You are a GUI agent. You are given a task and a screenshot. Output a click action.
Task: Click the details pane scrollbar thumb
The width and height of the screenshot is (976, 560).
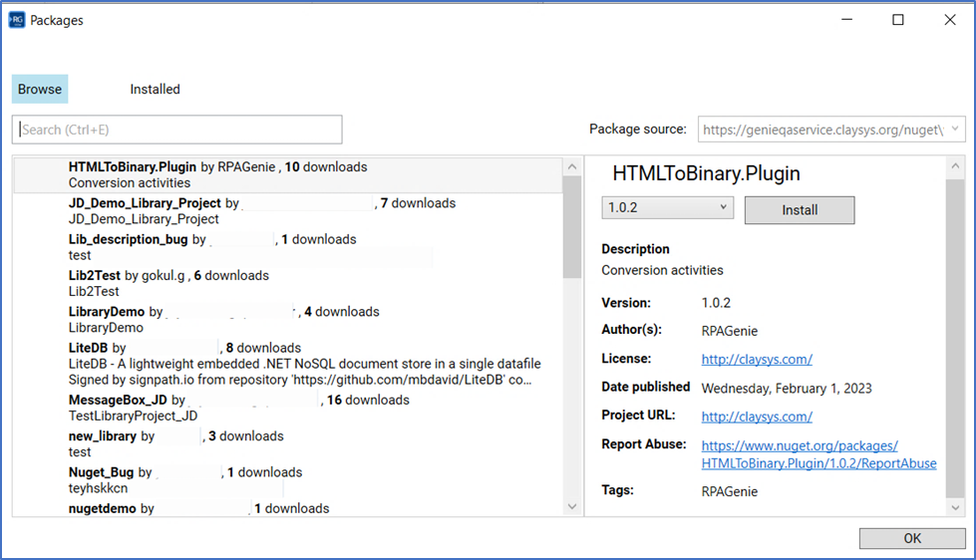(x=955, y=339)
